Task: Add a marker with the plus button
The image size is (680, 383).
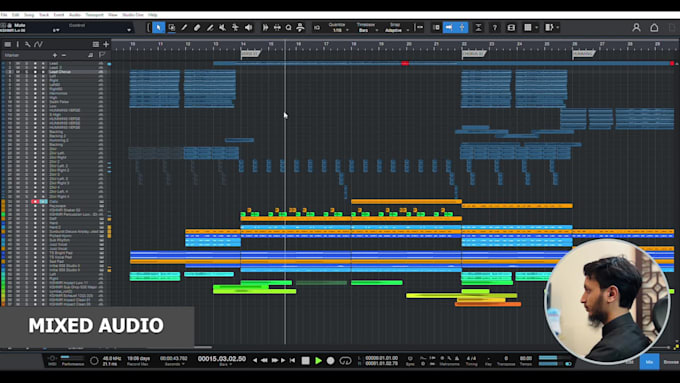Action: [x=55, y=55]
